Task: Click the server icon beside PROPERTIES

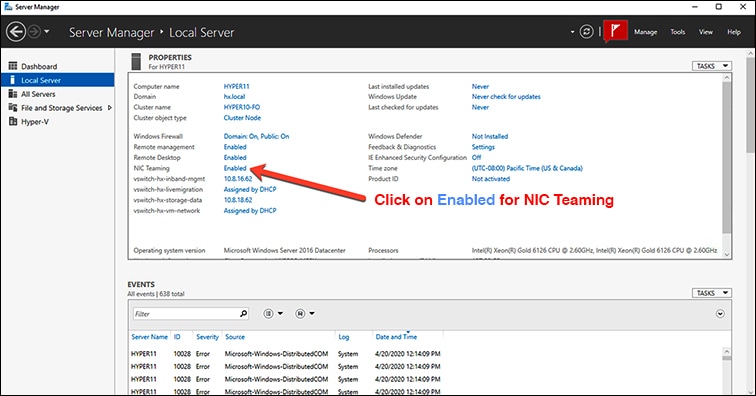Action: (136, 62)
